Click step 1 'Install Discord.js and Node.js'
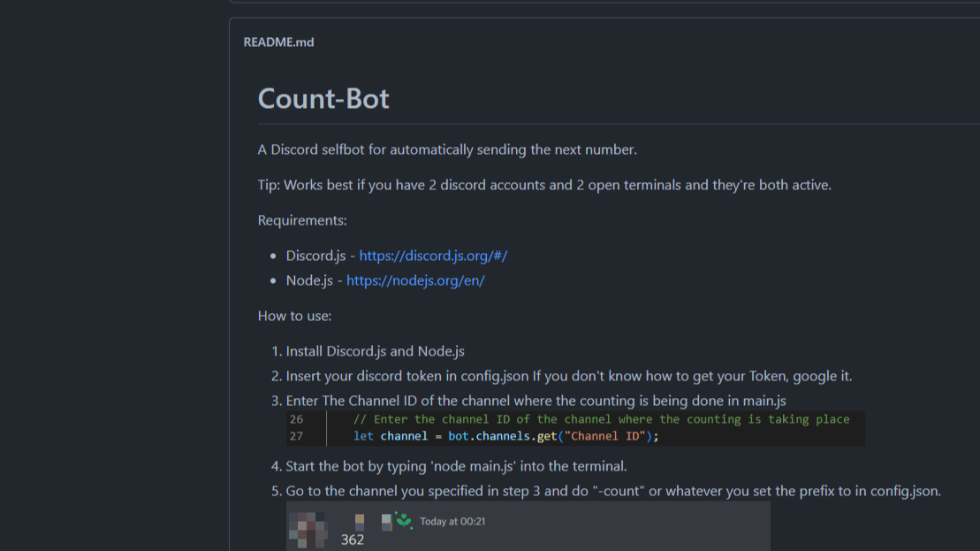The image size is (980, 551). [x=375, y=351]
